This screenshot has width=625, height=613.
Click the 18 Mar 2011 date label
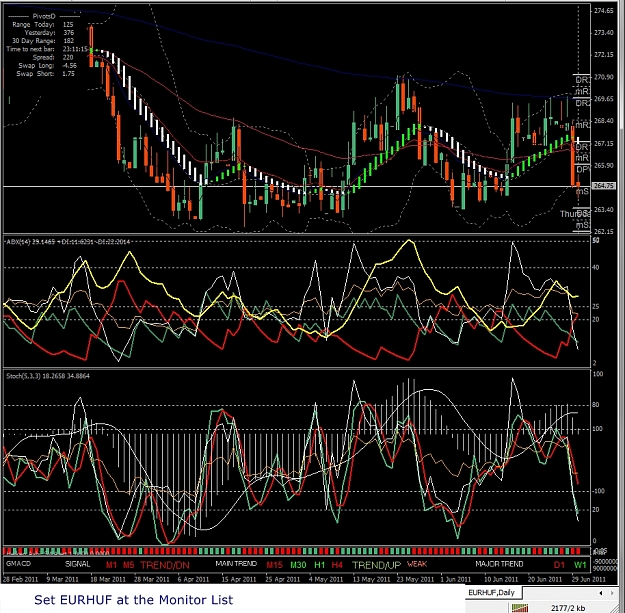[x=108, y=579]
